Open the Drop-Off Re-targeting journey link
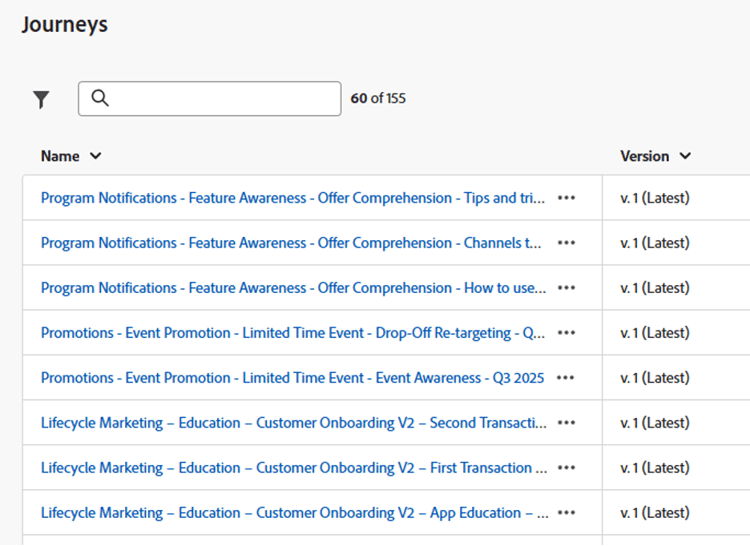 click(292, 333)
